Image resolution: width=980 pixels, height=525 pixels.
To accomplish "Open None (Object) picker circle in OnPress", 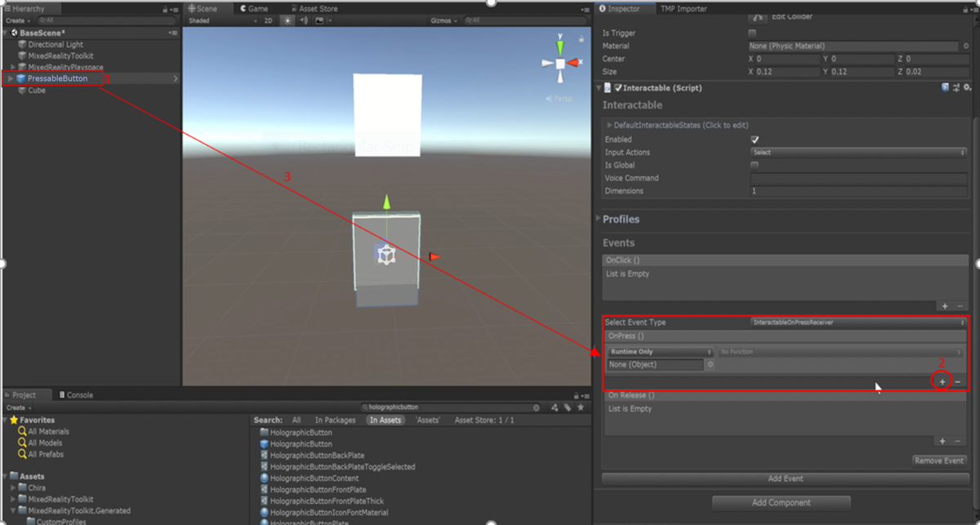I will coord(710,365).
